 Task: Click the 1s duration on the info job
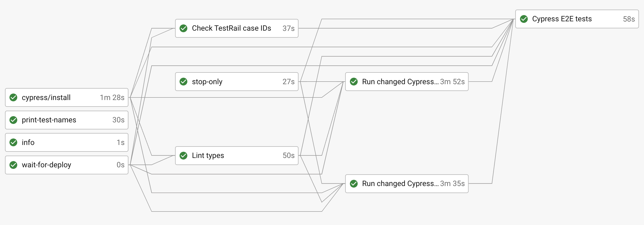pos(120,142)
